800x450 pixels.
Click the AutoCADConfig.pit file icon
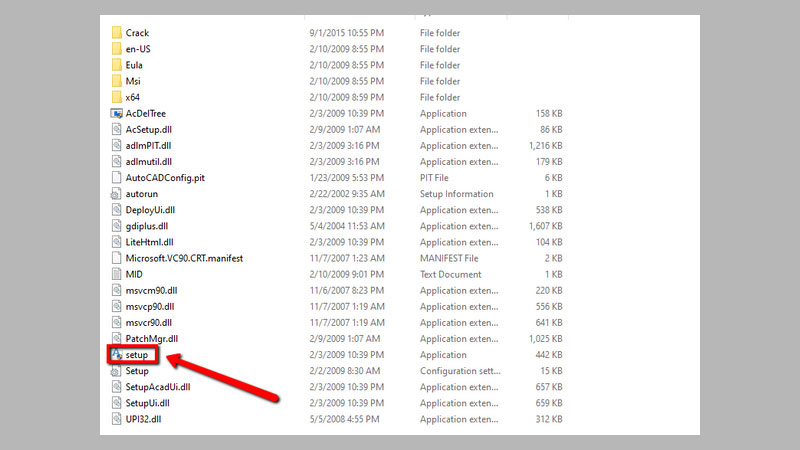coord(116,178)
